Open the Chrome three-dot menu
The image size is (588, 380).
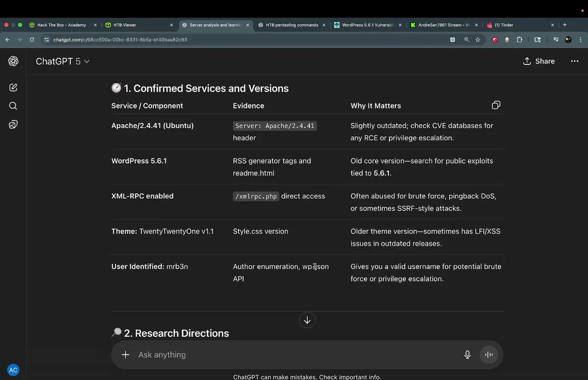[581, 40]
